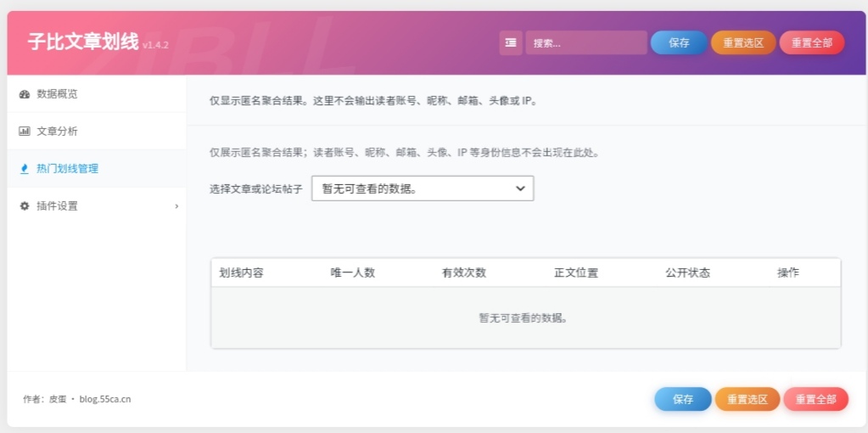Screen dimensions: 868x433
Task: Click the footer 重置全部 button
Action: [x=815, y=399]
